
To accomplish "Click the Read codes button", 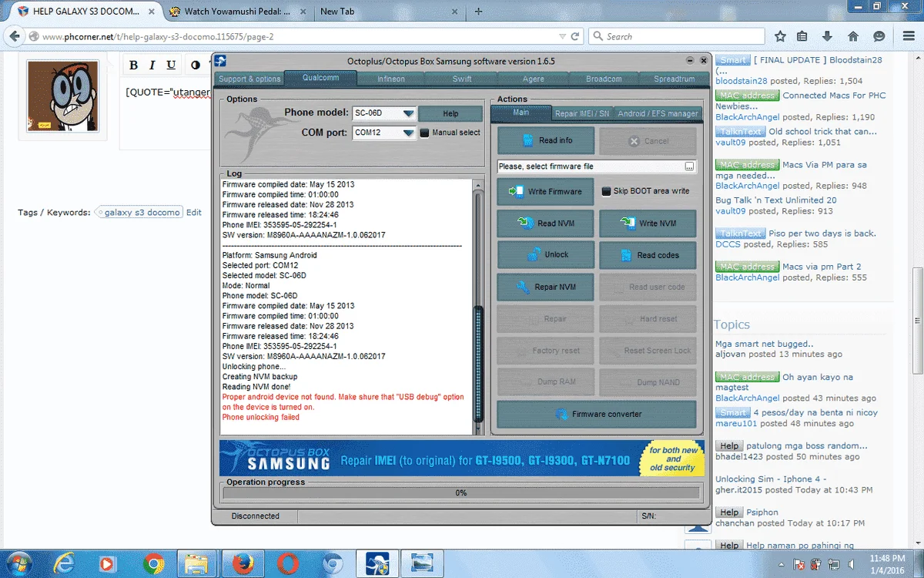I will [648, 255].
